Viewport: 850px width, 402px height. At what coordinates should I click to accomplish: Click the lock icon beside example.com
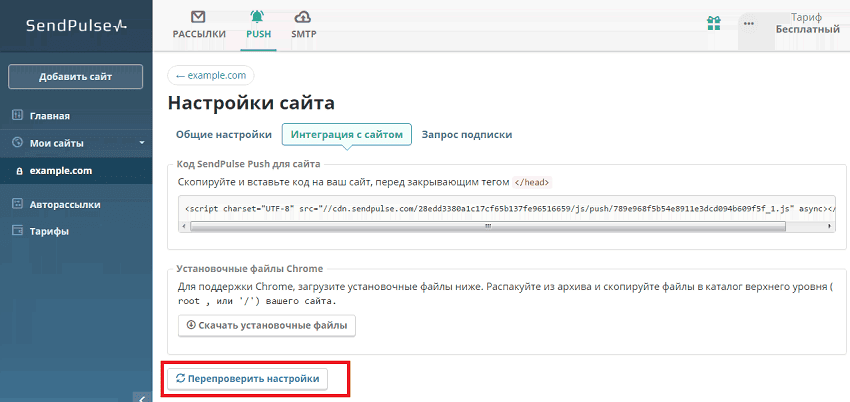(17, 171)
